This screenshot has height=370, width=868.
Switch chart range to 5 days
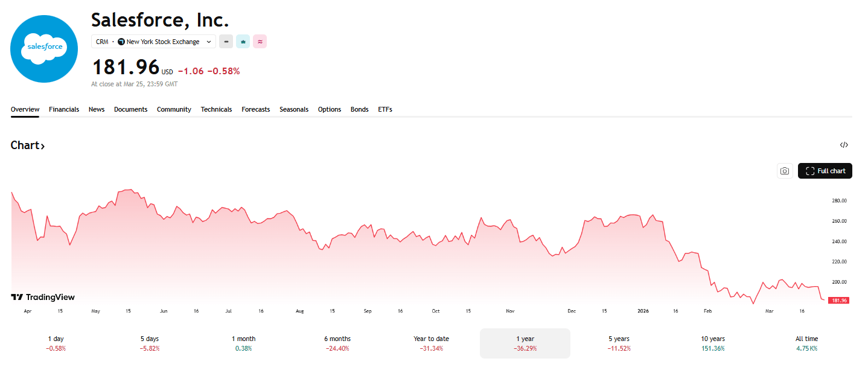point(148,343)
